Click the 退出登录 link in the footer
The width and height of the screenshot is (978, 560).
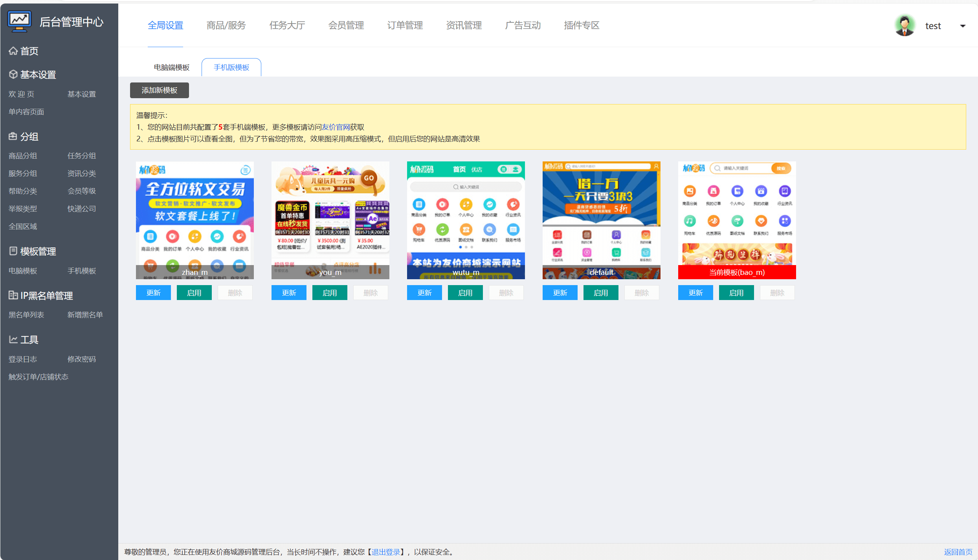(386, 552)
